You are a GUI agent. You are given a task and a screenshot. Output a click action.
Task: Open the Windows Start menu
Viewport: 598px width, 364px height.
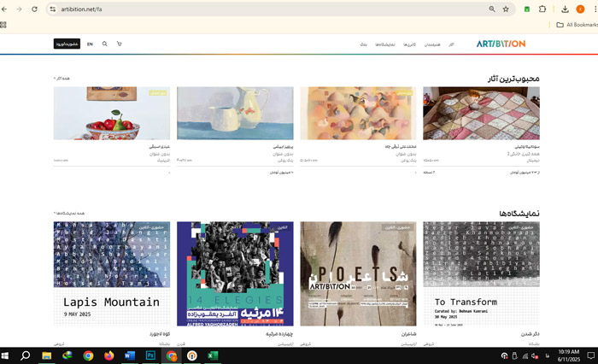click(5, 355)
